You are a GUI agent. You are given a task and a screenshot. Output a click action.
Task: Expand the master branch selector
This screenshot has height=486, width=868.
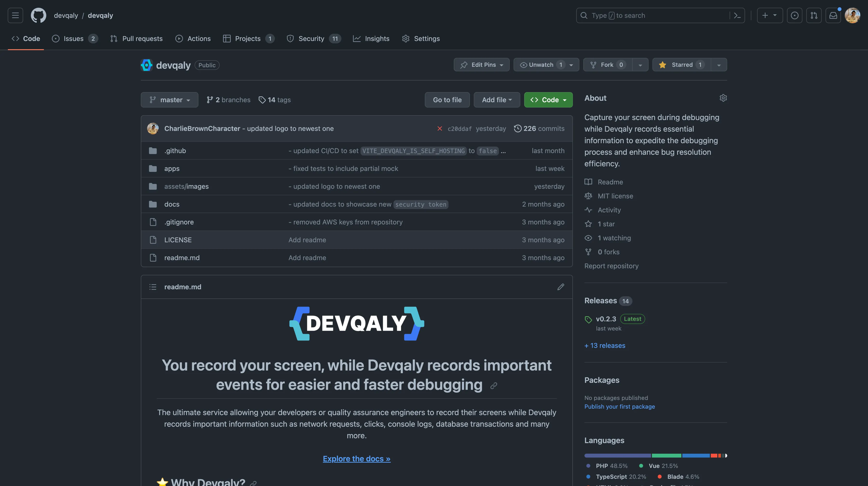(x=170, y=100)
